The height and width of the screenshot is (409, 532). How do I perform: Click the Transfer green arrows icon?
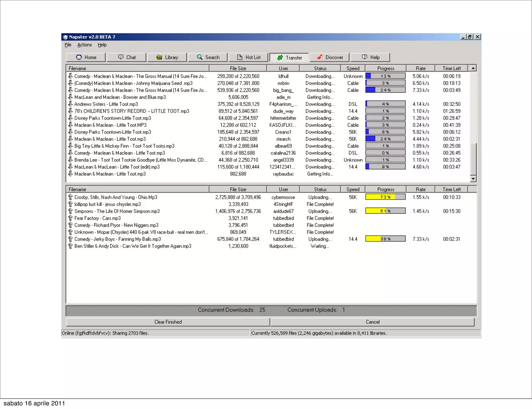tap(280, 57)
